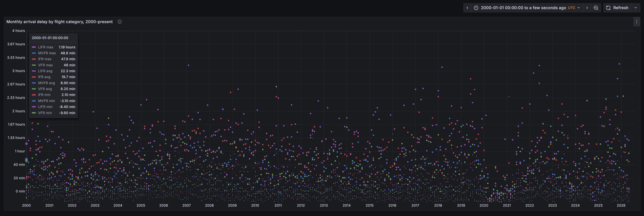
Task: Click the UTC timezone label
Action: click(x=572, y=8)
